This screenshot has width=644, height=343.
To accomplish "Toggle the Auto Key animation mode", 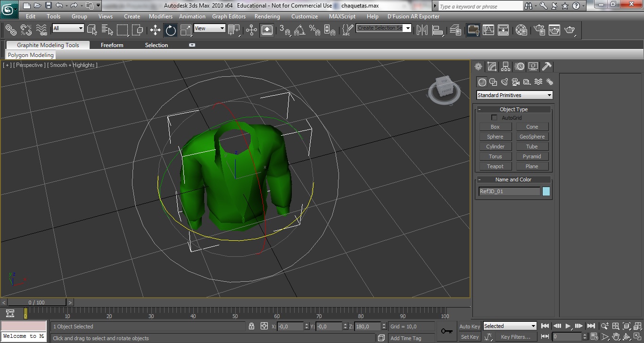I will 469,327.
